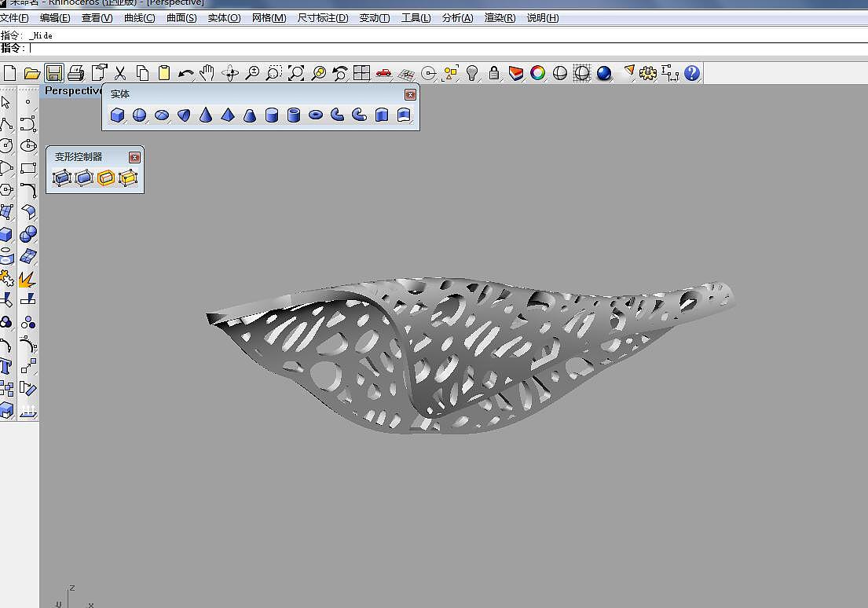Click the Zoom extents icon

click(296, 73)
